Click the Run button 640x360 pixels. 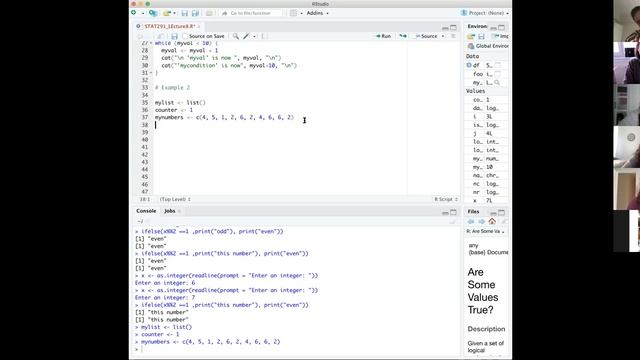pyautogui.click(x=383, y=36)
